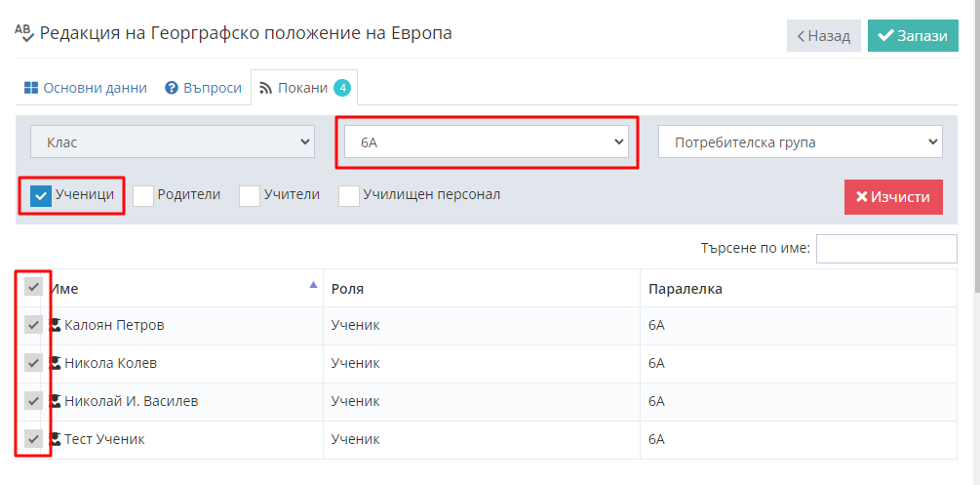Click the Търсене по име search field

click(885, 249)
